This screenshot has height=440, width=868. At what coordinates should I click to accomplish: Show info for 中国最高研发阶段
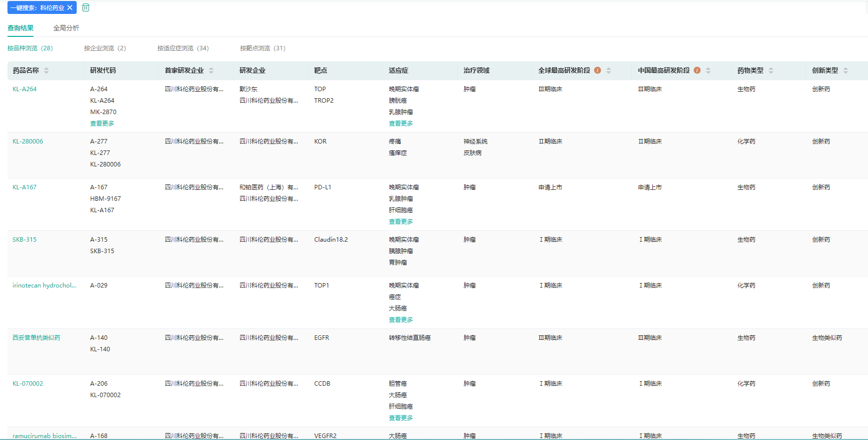[x=697, y=70]
